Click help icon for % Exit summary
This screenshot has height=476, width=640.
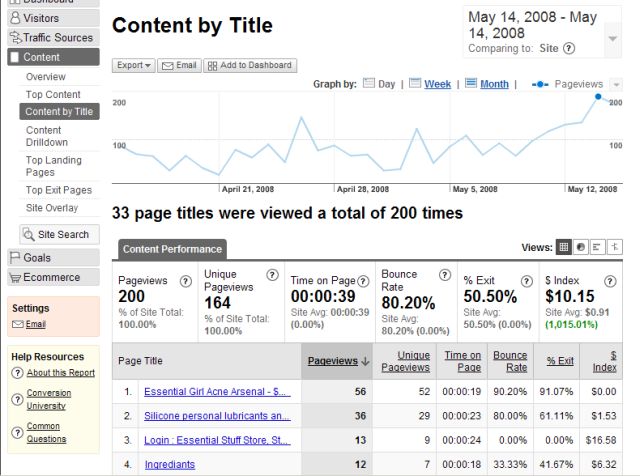click(x=527, y=281)
